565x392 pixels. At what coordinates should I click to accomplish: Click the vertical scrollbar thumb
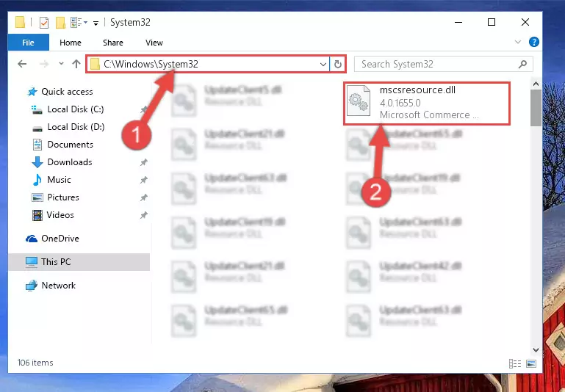tap(536, 108)
